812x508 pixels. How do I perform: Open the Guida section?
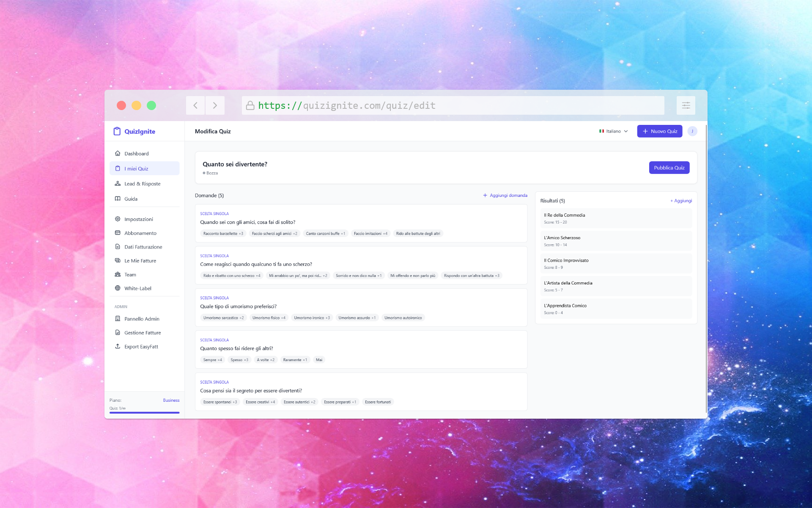click(x=131, y=199)
